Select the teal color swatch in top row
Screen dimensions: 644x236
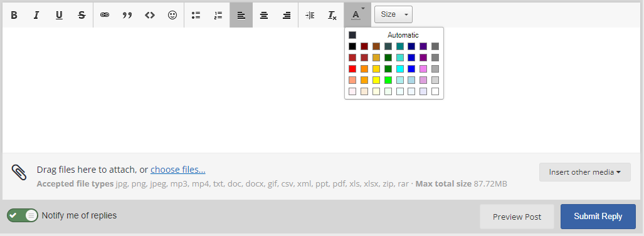pos(400,46)
